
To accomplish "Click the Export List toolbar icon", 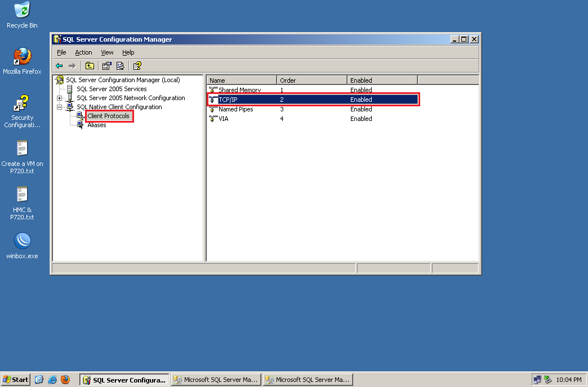I will (121, 66).
